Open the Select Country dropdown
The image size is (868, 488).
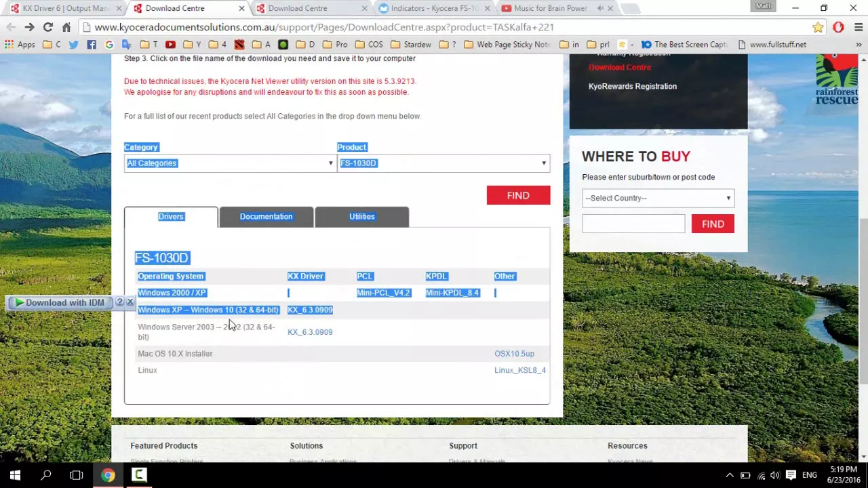click(x=658, y=198)
